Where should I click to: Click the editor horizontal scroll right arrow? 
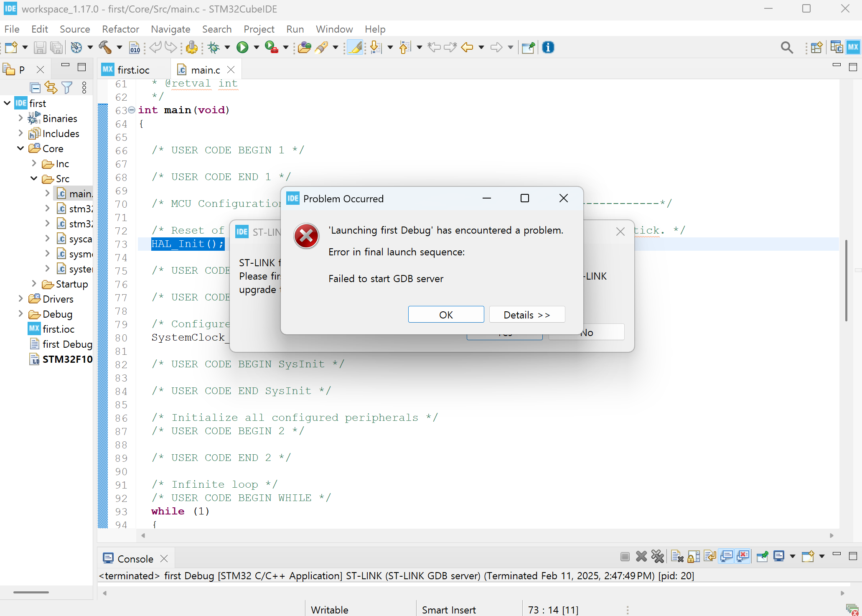[x=831, y=535]
